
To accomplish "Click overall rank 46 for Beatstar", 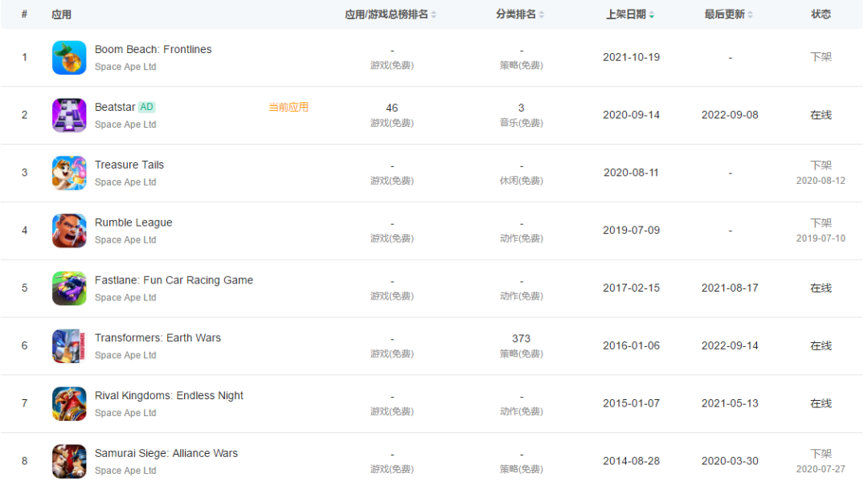I will [x=392, y=108].
